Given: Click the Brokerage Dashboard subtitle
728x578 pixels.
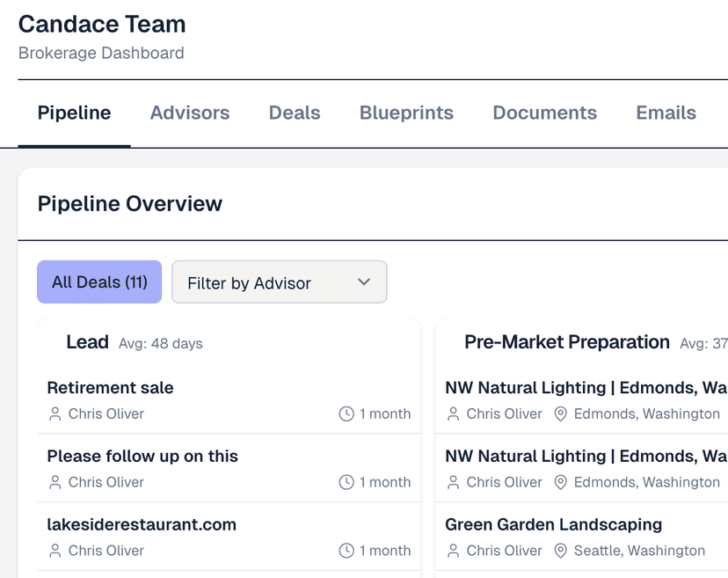Looking at the screenshot, I should (101, 53).
